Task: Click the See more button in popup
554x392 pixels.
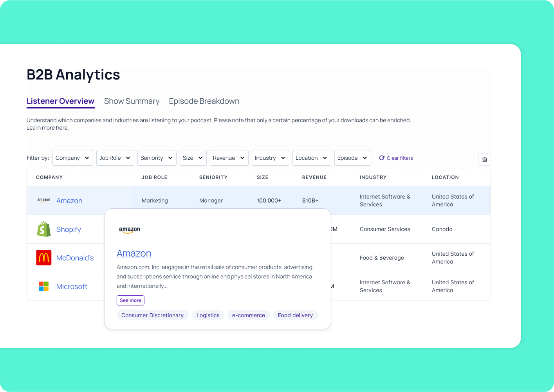Action: (130, 300)
